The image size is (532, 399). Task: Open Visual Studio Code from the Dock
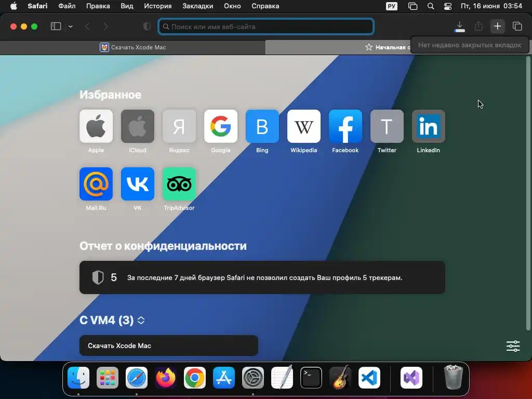tap(369, 378)
